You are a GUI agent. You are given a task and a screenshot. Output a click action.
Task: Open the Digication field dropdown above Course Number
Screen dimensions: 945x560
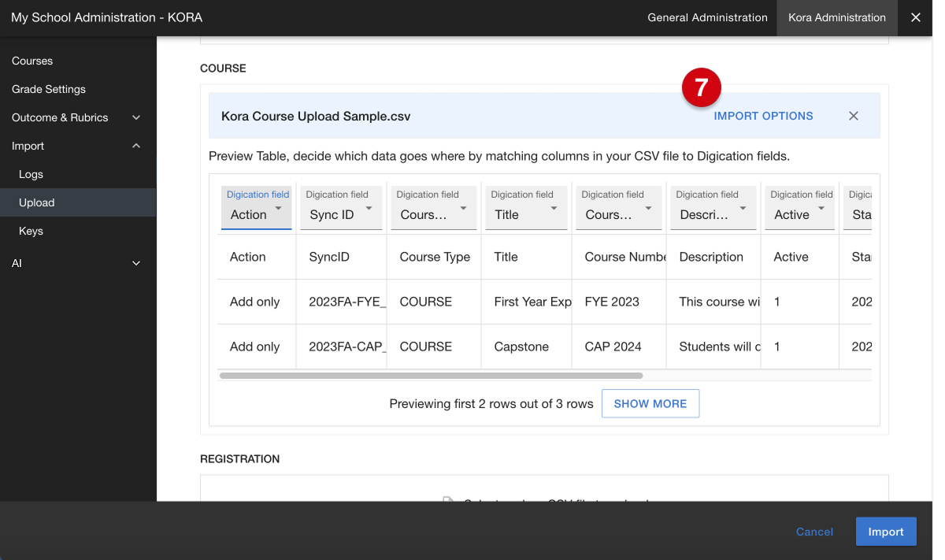[x=619, y=208]
